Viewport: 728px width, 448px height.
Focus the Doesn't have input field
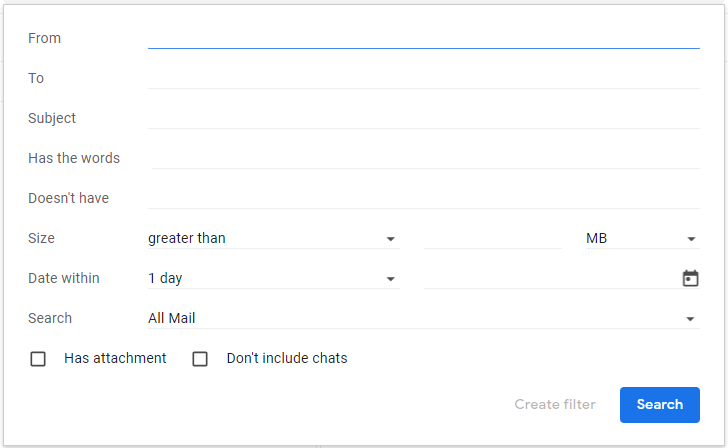[x=423, y=197]
